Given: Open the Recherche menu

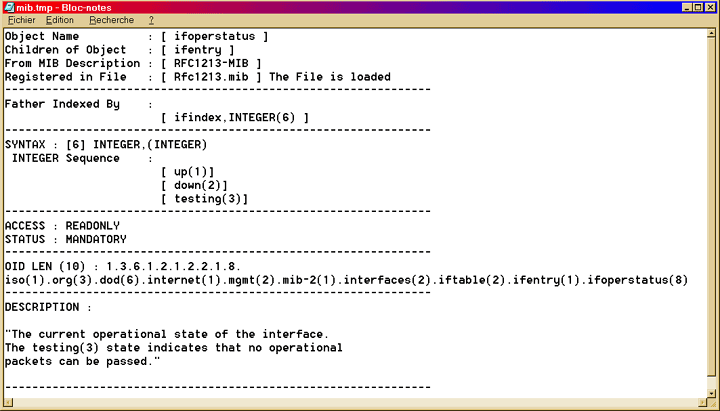Looking at the screenshot, I should tap(110, 20).
